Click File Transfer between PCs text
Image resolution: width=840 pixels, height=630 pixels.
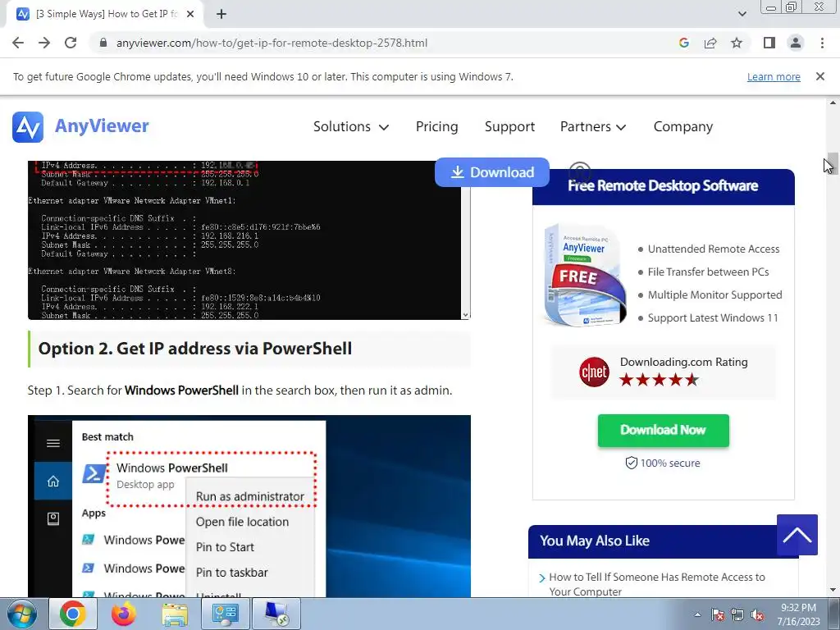(708, 272)
